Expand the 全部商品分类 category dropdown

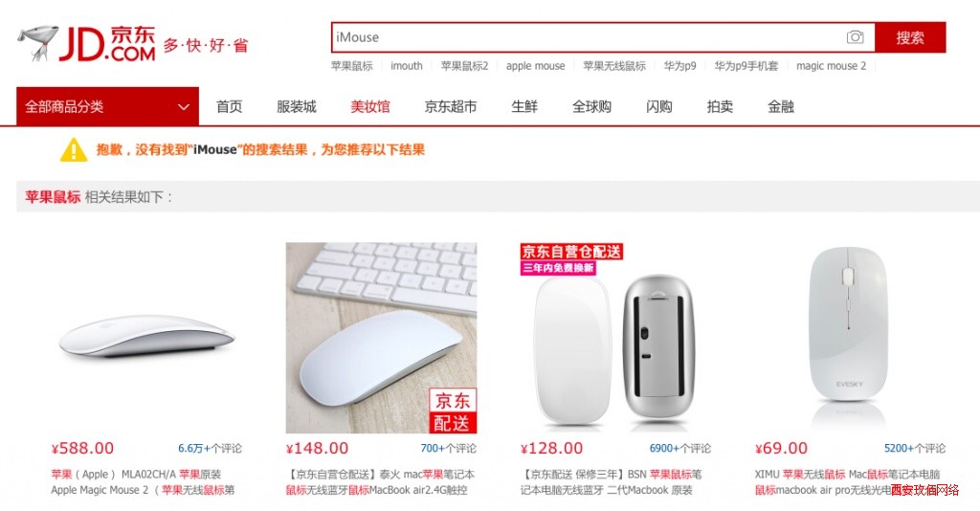tap(107, 107)
